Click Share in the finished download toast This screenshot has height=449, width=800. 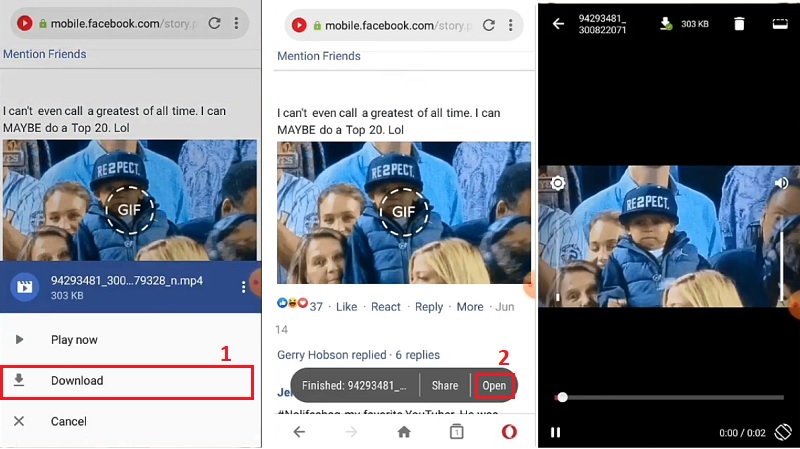[x=445, y=386]
